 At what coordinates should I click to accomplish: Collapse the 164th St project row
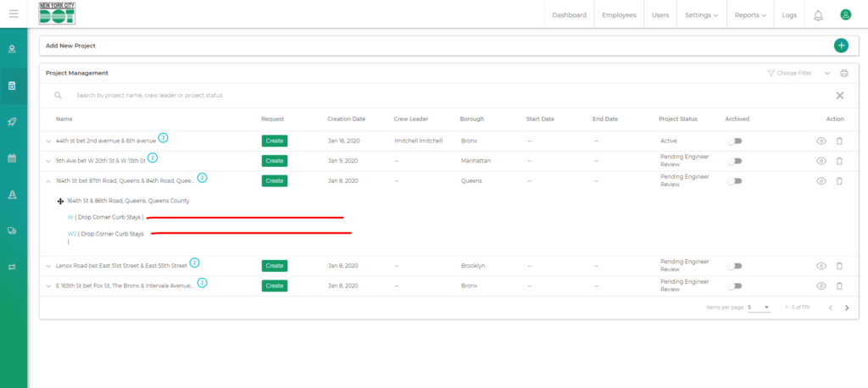(48, 181)
